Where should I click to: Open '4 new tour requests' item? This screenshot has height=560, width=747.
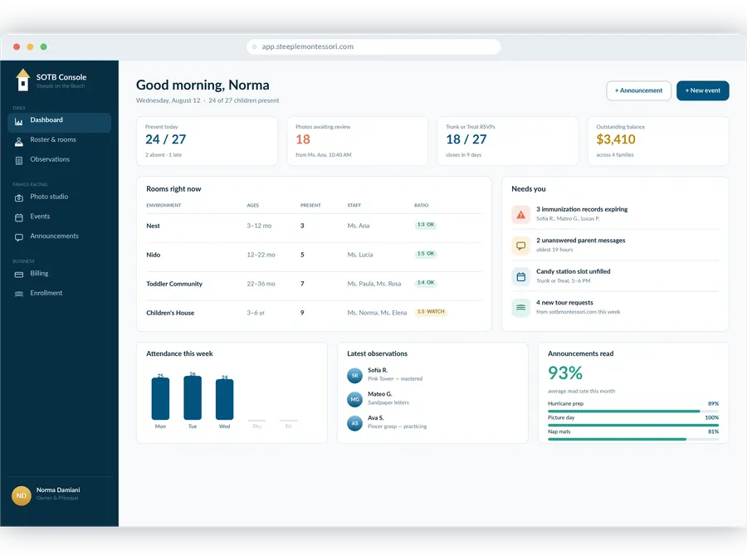[x=614, y=307]
